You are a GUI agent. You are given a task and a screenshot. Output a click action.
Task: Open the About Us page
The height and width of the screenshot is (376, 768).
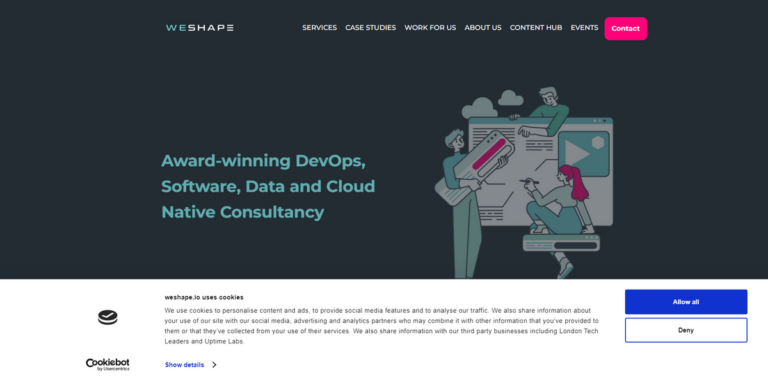[x=483, y=28]
